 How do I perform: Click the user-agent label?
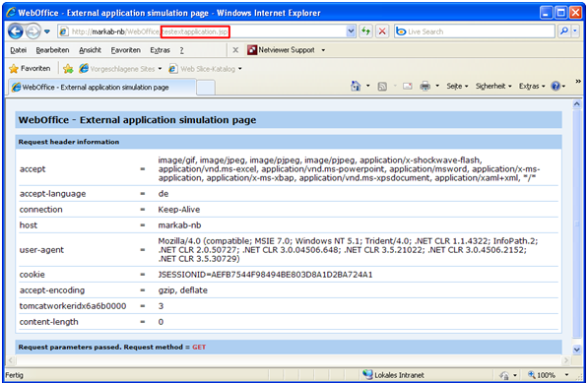41,250
